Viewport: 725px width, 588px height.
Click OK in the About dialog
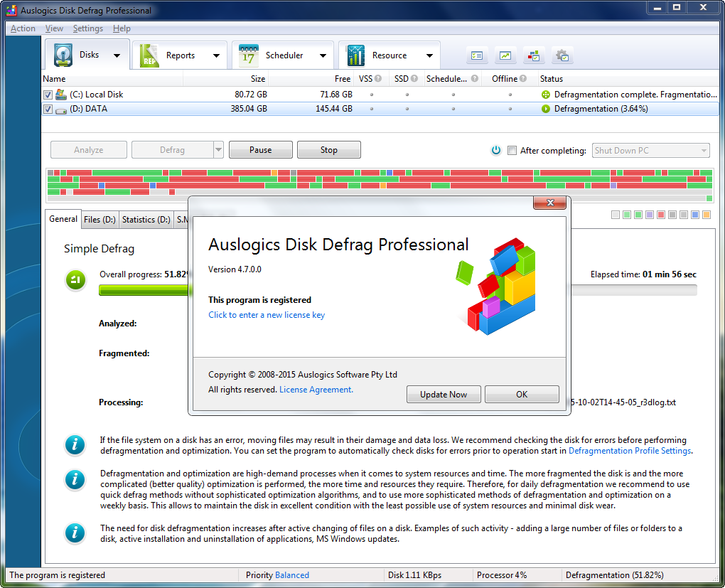(x=522, y=394)
